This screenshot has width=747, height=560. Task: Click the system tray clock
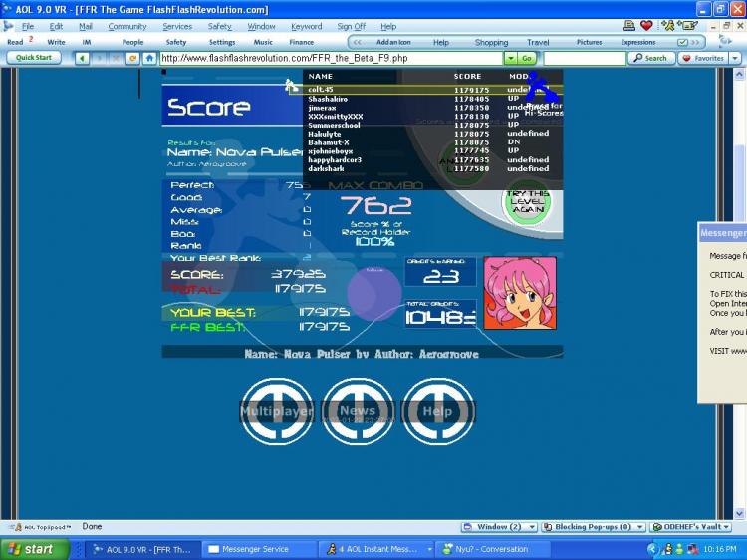pos(719,549)
